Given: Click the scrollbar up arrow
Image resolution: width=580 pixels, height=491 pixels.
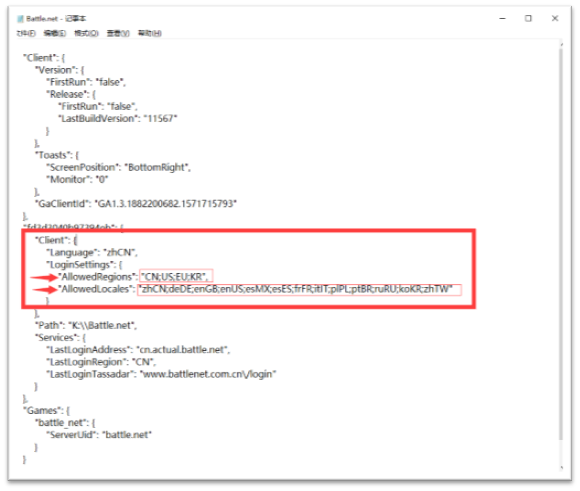Looking at the screenshot, I should point(561,44).
